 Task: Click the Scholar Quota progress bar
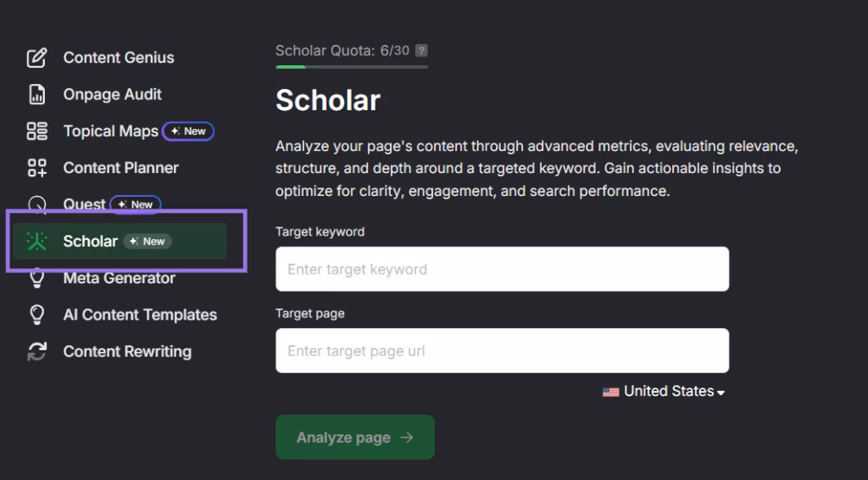click(x=351, y=66)
